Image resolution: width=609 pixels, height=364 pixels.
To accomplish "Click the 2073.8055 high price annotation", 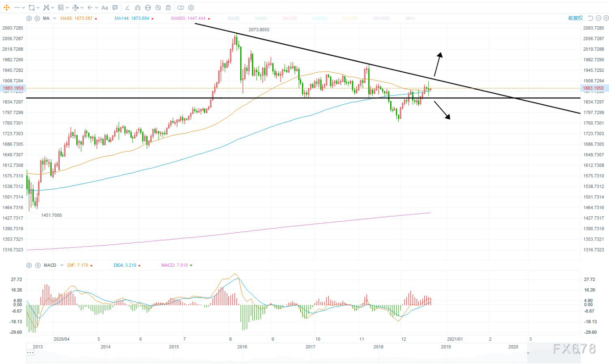I will point(259,29).
